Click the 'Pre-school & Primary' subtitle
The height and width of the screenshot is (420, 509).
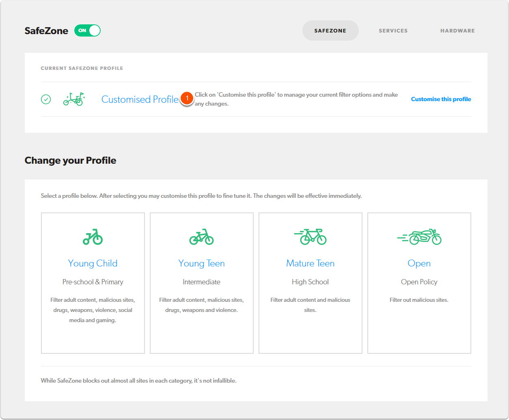(93, 282)
